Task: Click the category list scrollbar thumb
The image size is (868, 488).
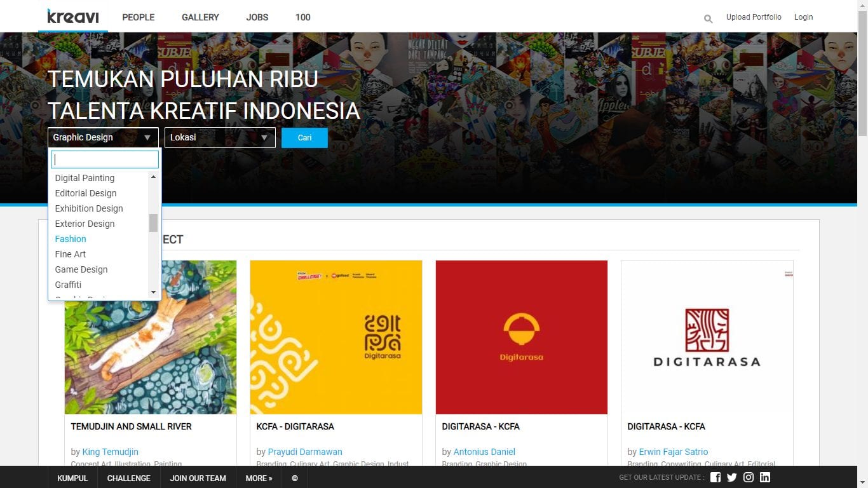Action: [153, 223]
